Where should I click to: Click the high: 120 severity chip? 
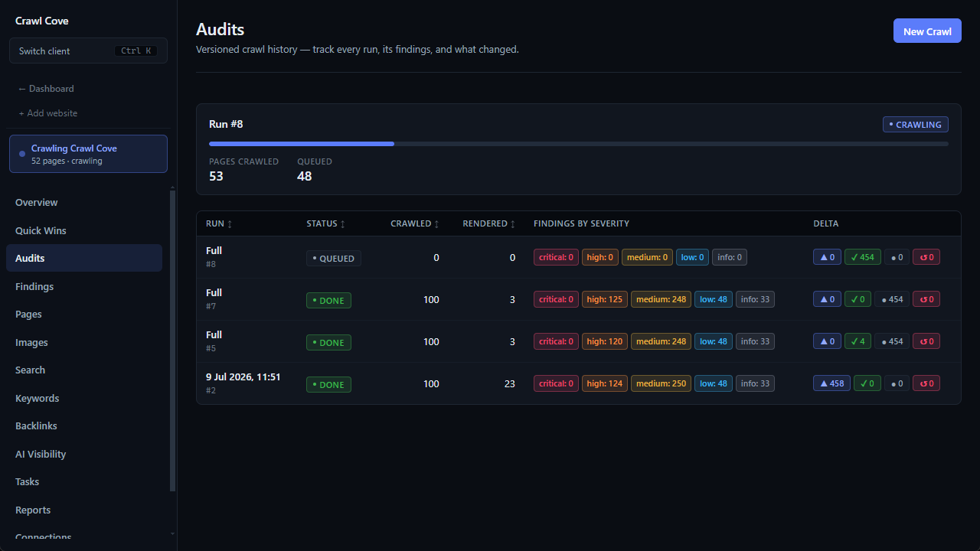point(605,341)
